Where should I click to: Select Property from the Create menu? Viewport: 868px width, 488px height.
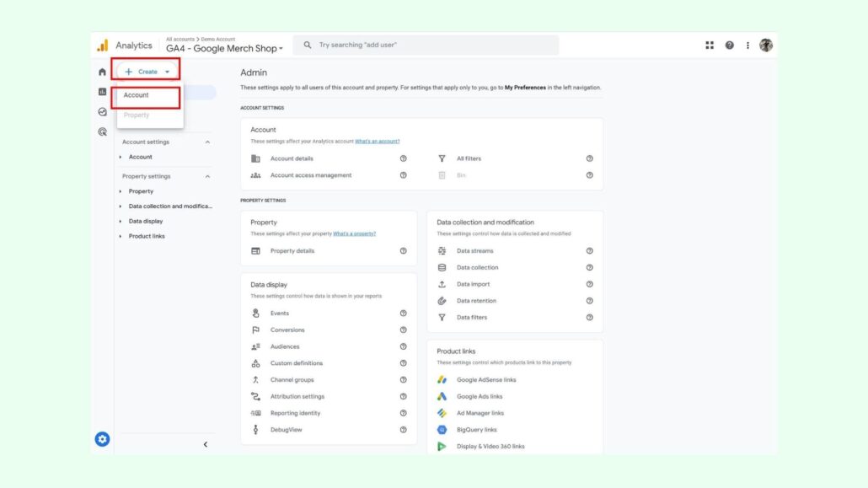pyautogui.click(x=137, y=115)
